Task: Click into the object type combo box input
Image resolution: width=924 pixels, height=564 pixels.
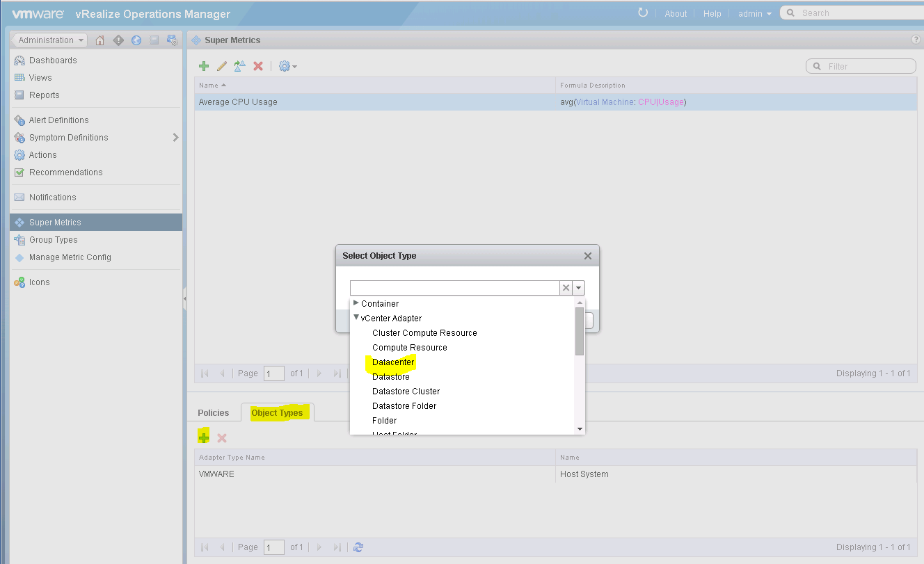Action: [x=455, y=288]
